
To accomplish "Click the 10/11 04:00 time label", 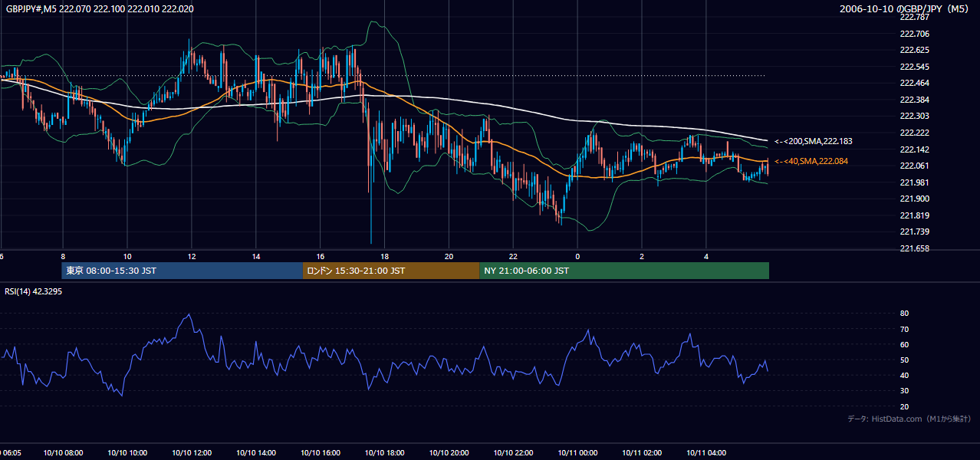I will tap(706, 453).
